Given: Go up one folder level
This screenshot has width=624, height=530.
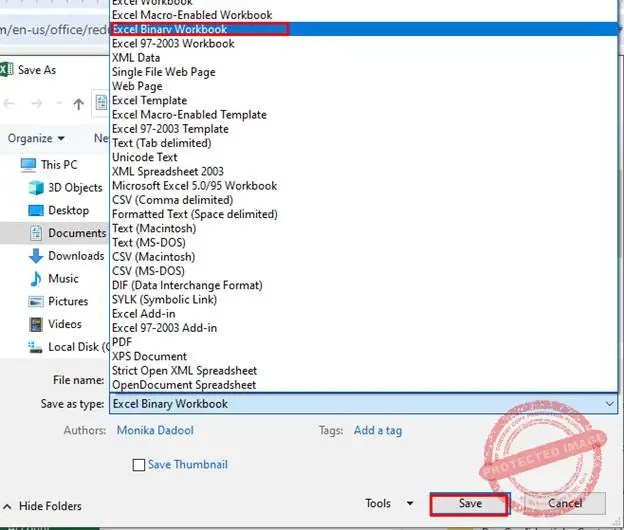Looking at the screenshot, I should (78, 104).
